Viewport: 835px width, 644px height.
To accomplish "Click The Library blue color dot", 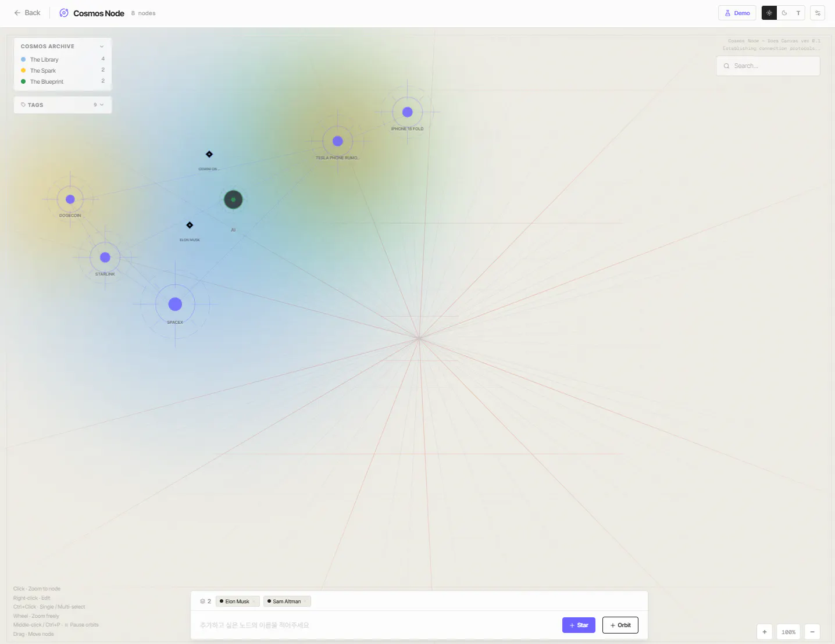I will coord(23,59).
